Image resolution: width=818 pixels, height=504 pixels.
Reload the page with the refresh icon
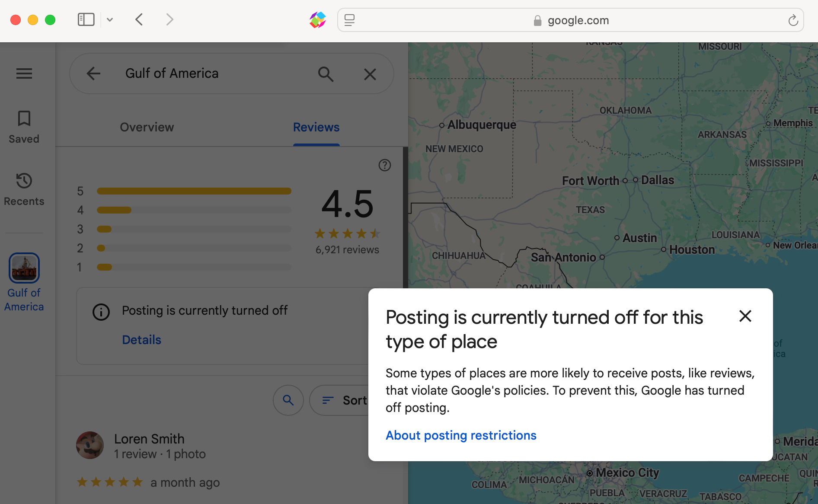tap(792, 20)
